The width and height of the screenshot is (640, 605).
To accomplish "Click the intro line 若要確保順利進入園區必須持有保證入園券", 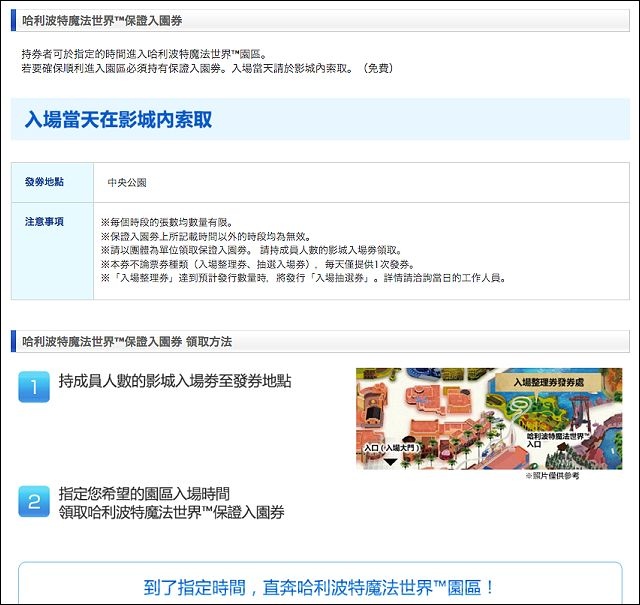I will (207, 68).
